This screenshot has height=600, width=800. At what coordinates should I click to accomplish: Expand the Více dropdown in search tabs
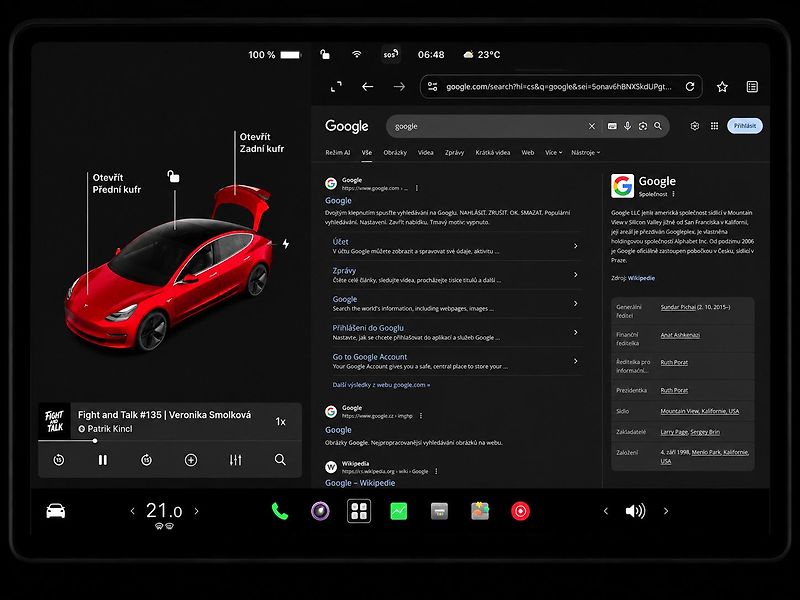tap(553, 153)
